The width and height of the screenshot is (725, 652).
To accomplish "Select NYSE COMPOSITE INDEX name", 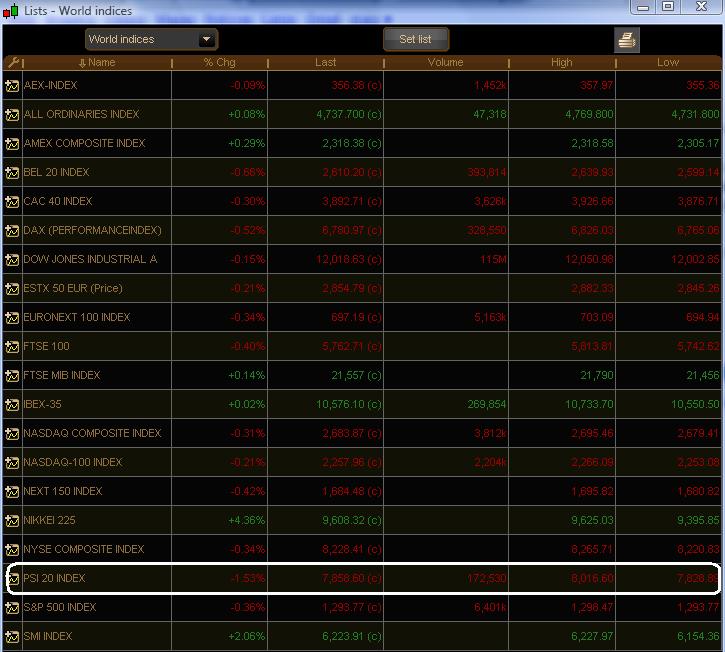I will pos(84,549).
